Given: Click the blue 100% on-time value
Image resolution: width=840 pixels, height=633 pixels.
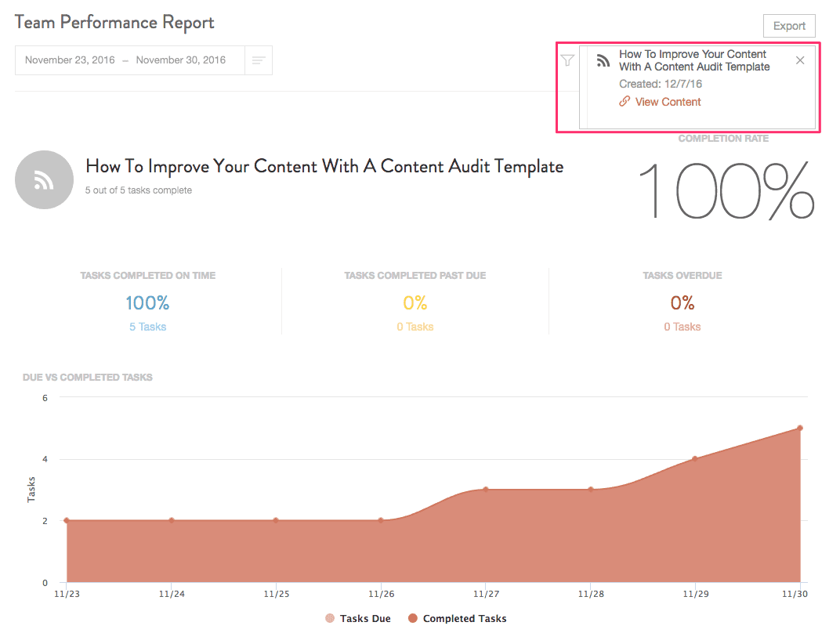Looking at the screenshot, I should (x=147, y=302).
